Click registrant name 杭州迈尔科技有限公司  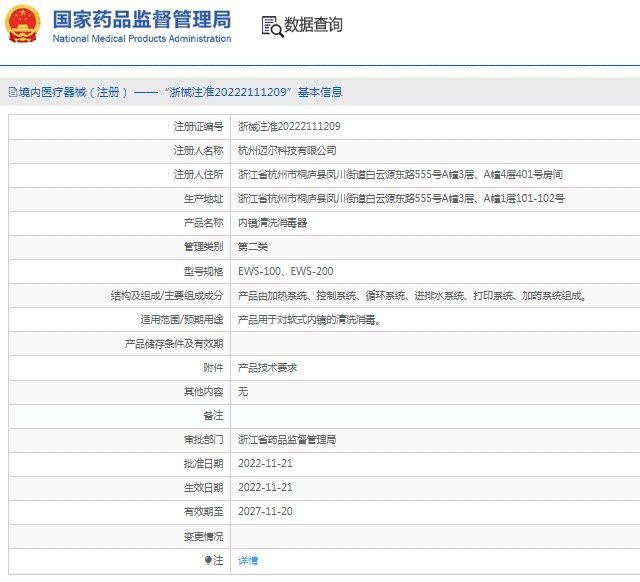(287, 151)
